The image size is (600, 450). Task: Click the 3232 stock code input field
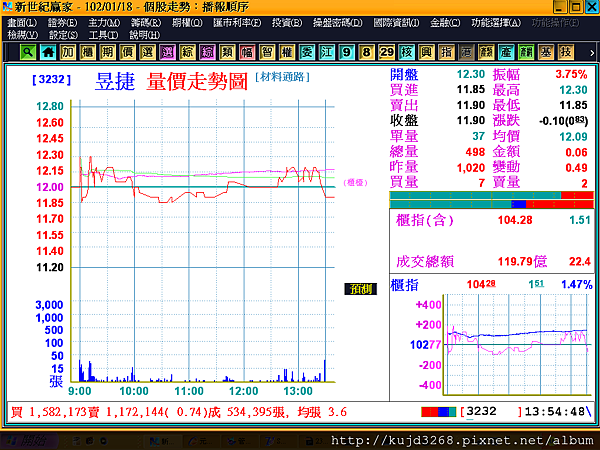(x=491, y=412)
